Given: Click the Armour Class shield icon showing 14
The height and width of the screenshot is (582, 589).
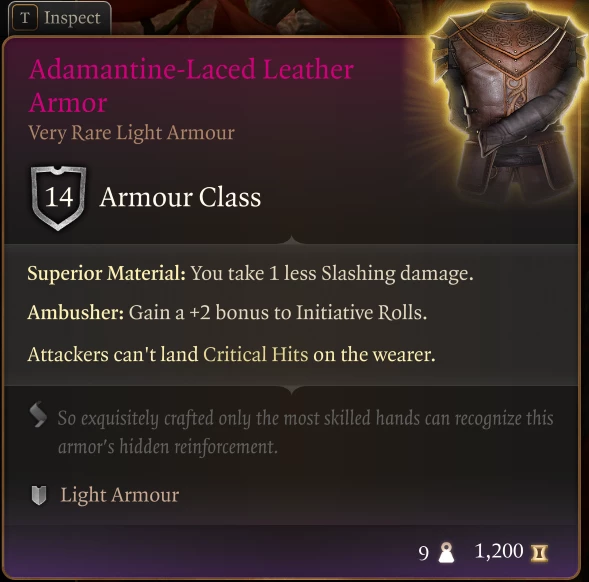Looking at the screenshot, I should 58,198.
